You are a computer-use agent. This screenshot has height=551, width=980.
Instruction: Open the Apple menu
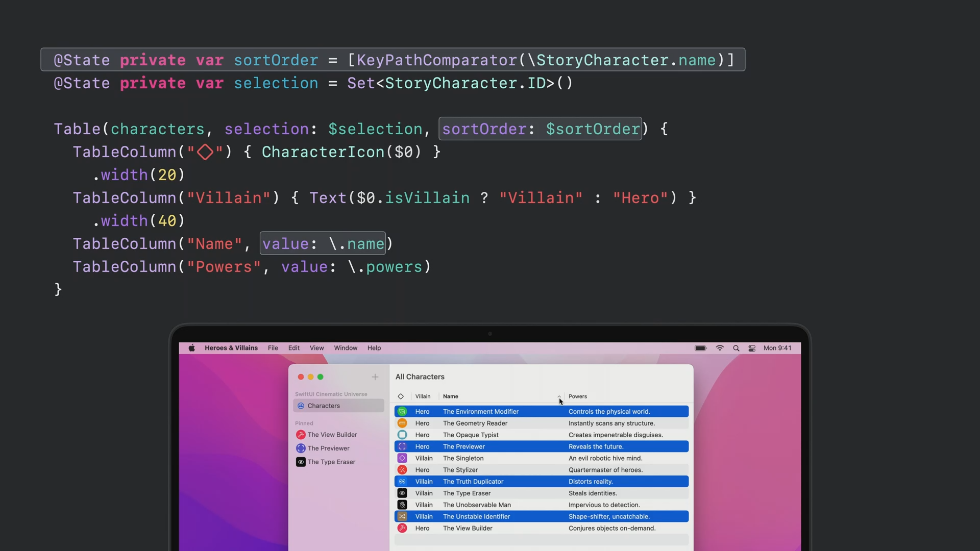[192, 348]
